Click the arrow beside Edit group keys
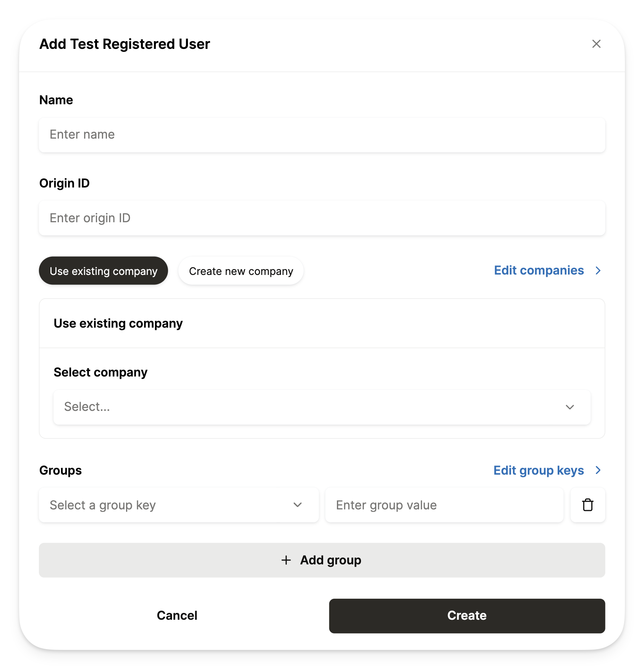Screen dimensions: 644x669 click(x=598, y=470)
